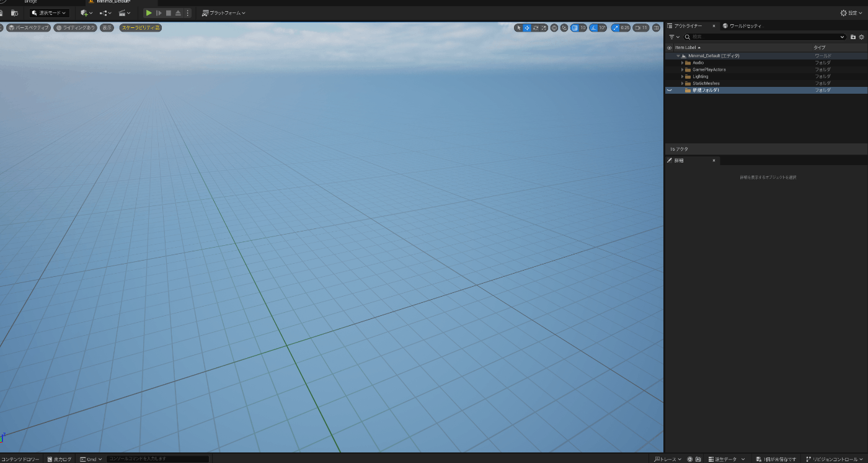Open the Outliner search history chevron
868x463 pixels.
[x=842, y=37]
